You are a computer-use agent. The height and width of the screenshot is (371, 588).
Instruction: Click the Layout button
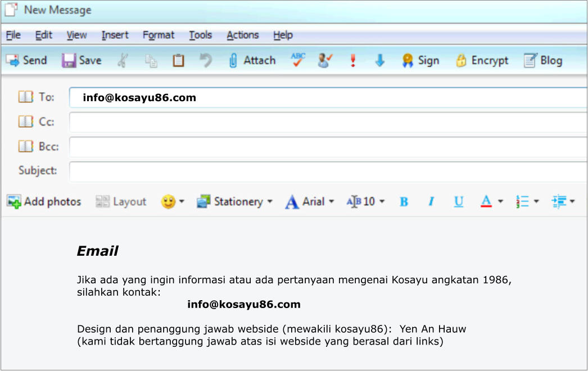[x=121, y=202]
